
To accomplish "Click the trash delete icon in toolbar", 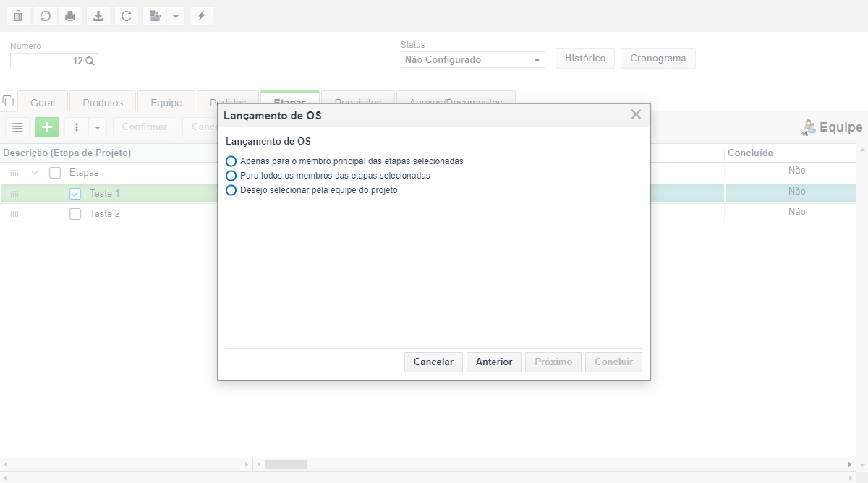I will tap(18, 16).
